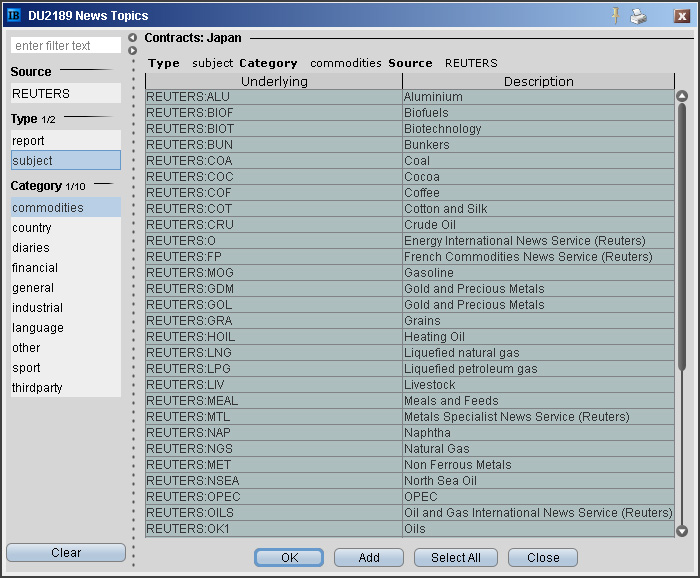Click the table's vertical scrollbar thumb
This screenshot has width=700, height=578.
click(682, 237)
